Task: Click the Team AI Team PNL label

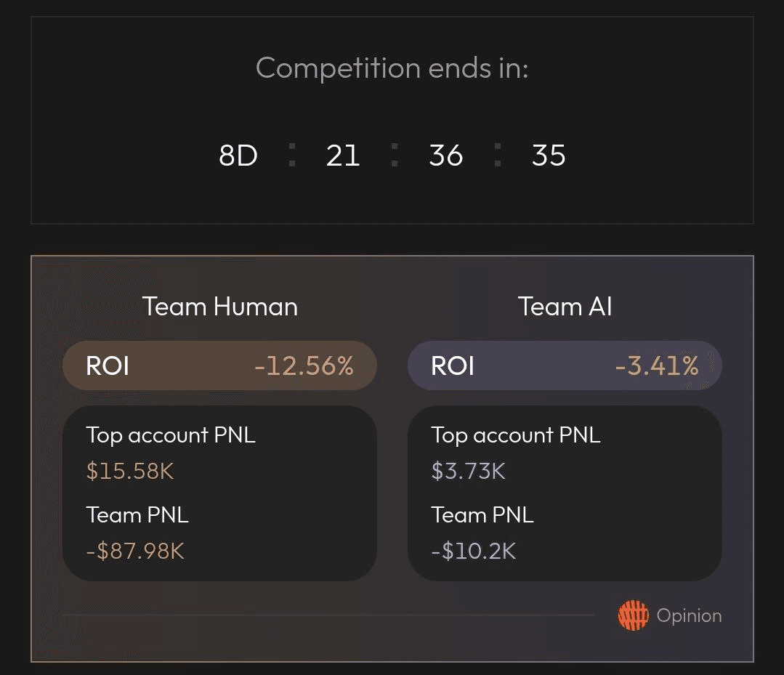Action: pyautogui.click(x=482, y=515)
